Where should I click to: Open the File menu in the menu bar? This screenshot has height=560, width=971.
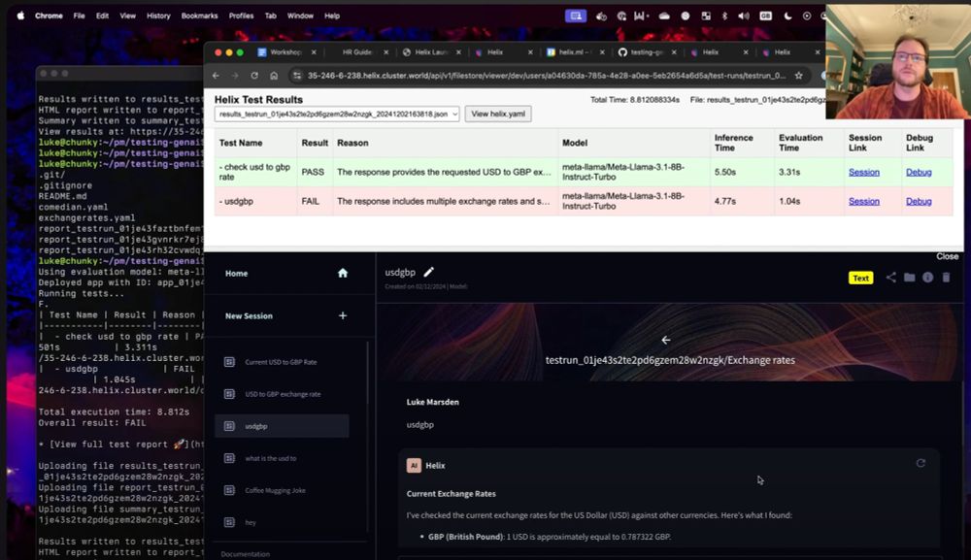point(80,16)
